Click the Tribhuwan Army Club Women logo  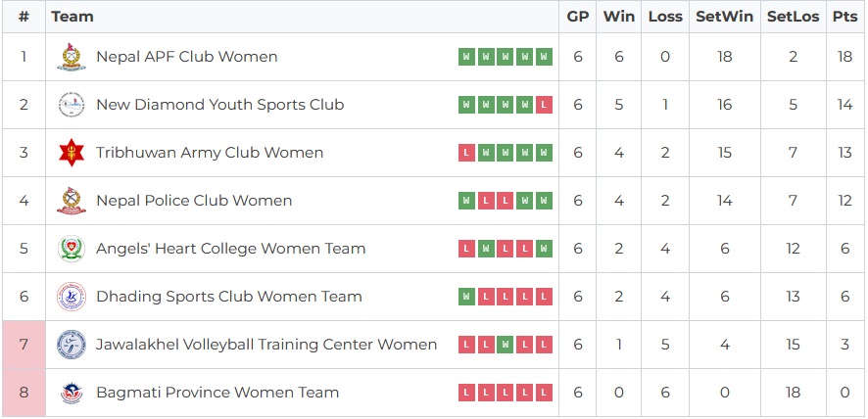tap(71, 153)
